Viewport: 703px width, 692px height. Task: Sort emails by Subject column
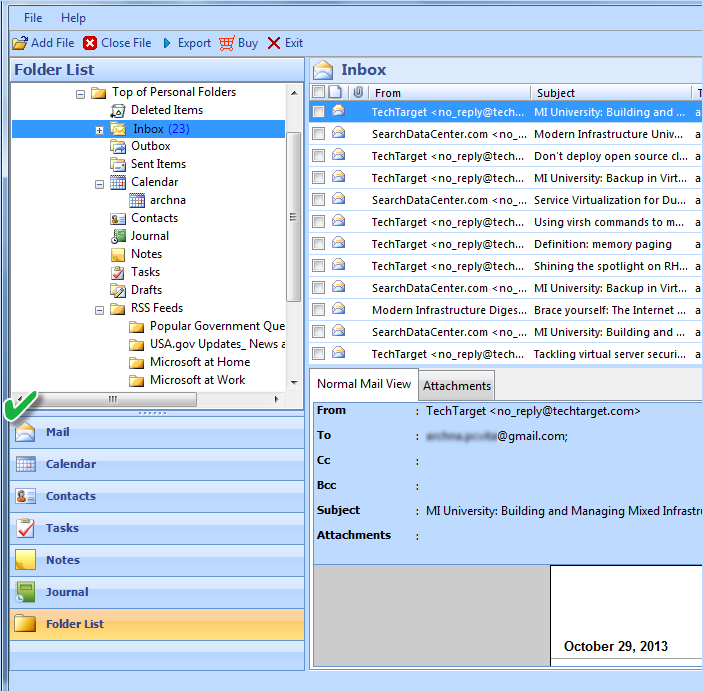611,93
